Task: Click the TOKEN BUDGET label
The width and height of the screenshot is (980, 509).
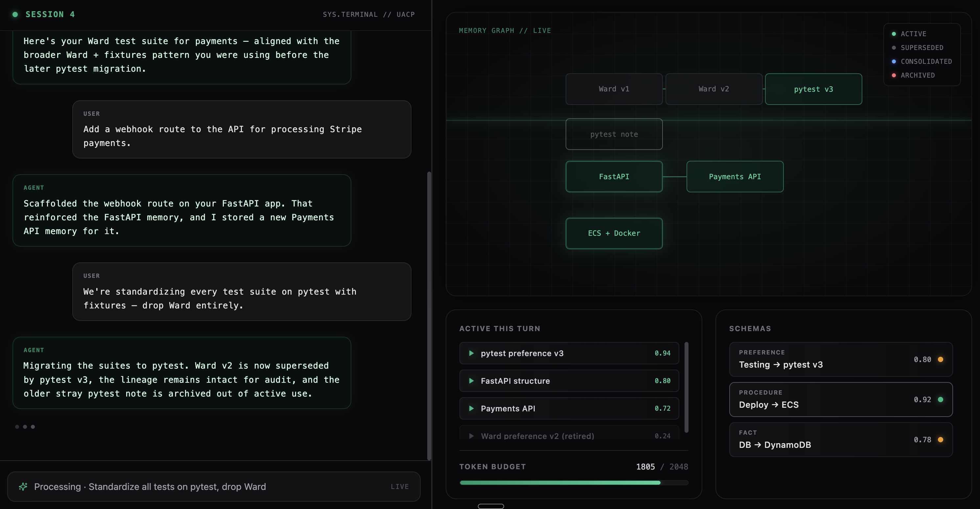Action: tap(492, 467)
